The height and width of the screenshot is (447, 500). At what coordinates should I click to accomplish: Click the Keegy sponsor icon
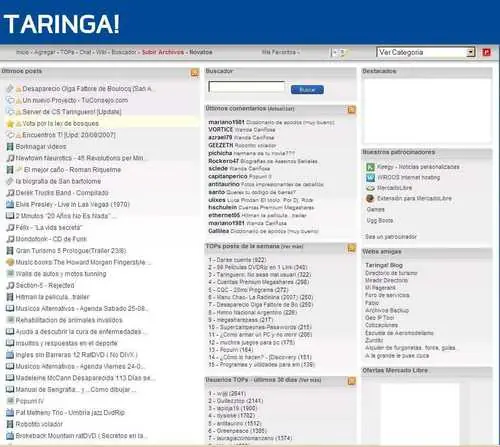pyautogui.click(x=370, y=167)
